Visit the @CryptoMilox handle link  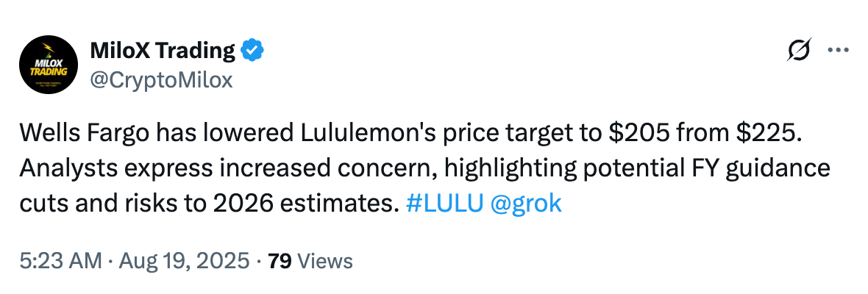coord(160,79)
